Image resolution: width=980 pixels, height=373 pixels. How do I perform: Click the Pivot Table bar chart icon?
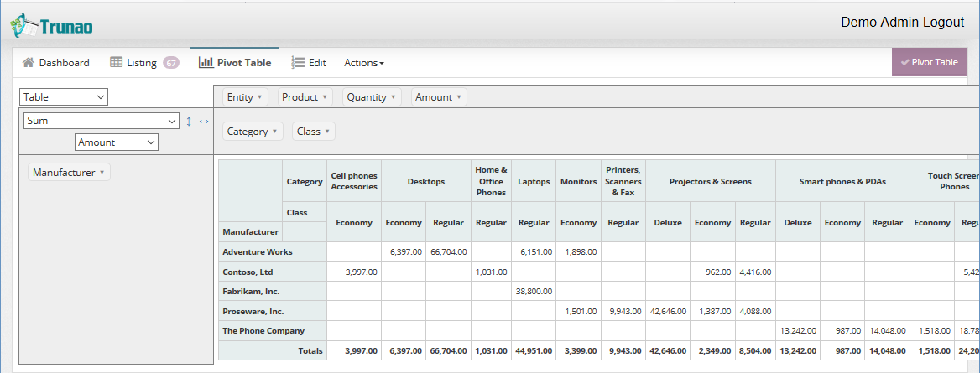[x=206, y=63]
